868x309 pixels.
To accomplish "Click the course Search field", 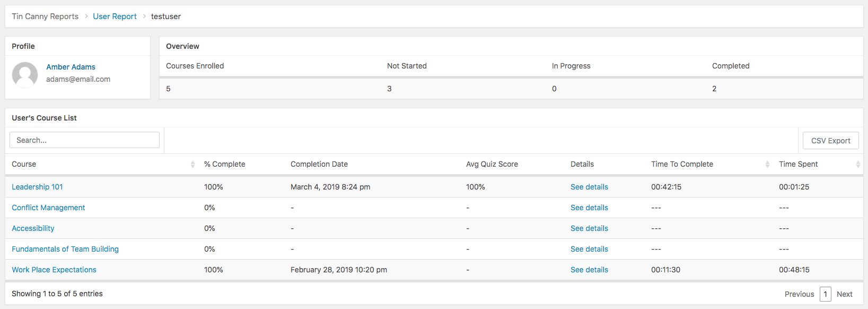I will (x=84, y=140).
